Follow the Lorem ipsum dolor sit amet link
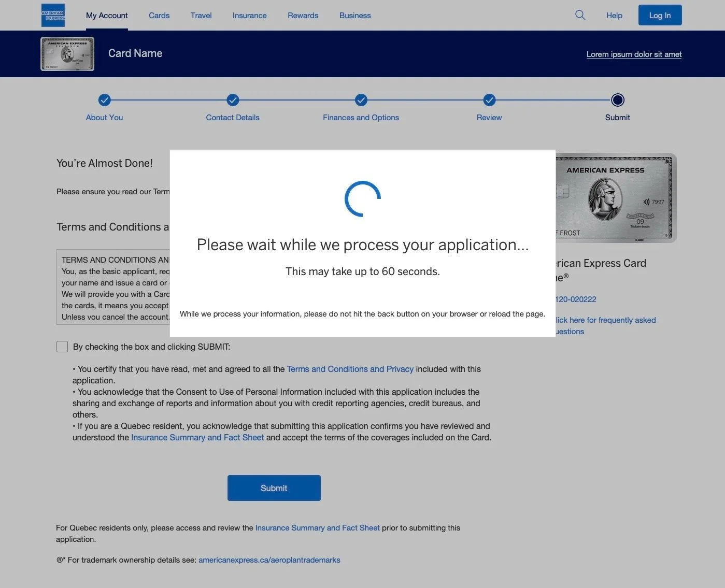The image size is (725, 588). click(x=634, y=54)
